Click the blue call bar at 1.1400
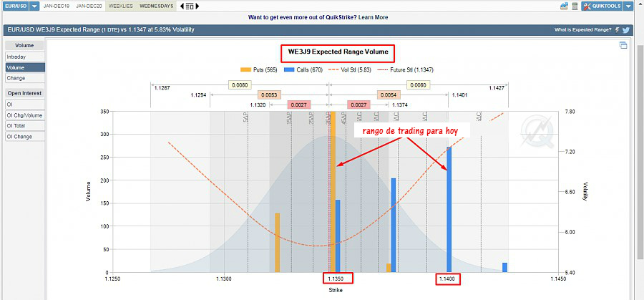Viewport: 644px width, 300px height. [x=449, y=209]
